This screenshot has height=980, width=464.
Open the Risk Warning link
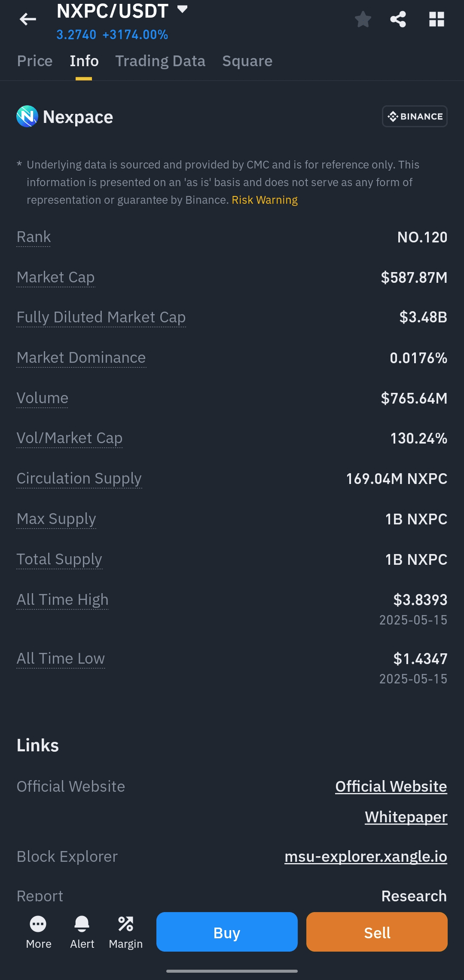coord(265,200)
